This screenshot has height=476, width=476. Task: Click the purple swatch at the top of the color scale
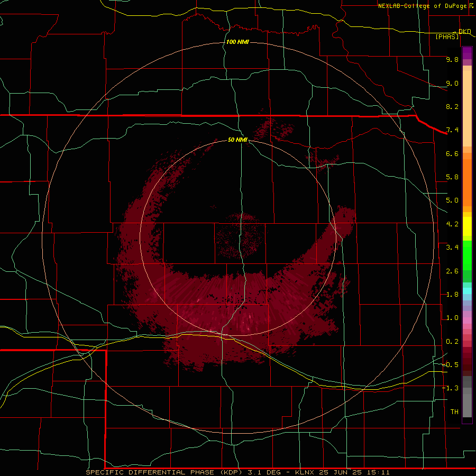[x=467, y=53]
